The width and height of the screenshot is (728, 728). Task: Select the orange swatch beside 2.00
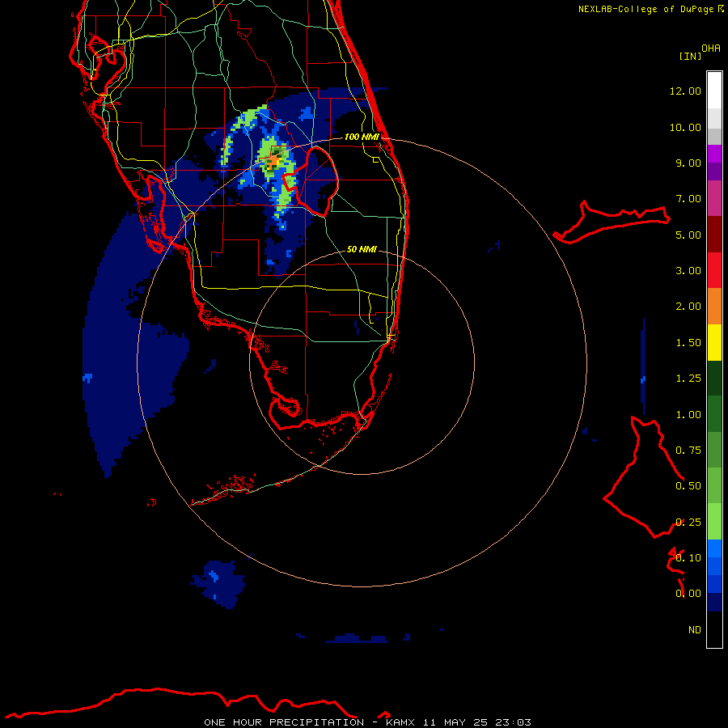pos(714,307)
